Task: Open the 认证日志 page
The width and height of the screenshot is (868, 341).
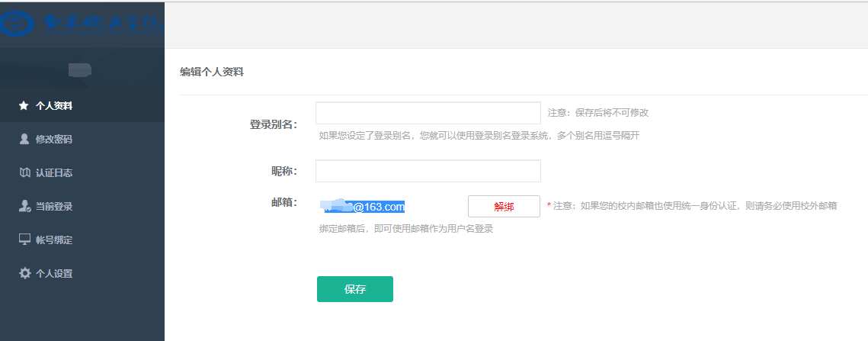Action: point(54,172)
